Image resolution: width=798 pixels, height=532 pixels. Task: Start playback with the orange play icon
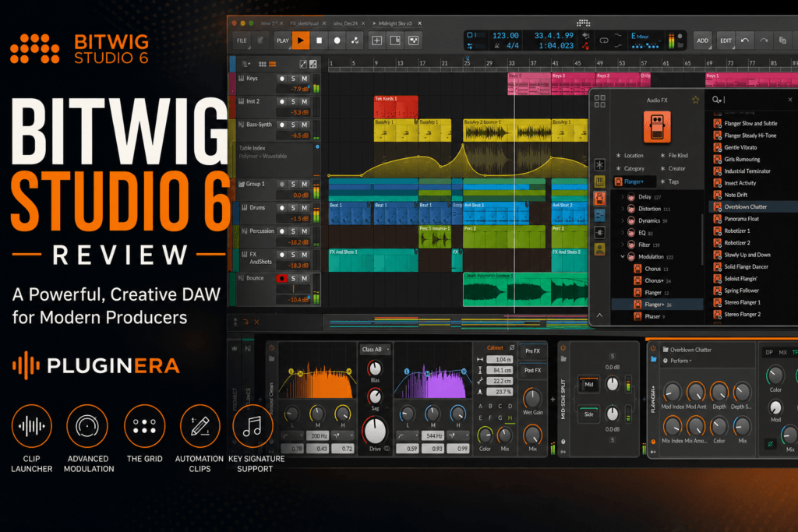[x=300, y=41]
